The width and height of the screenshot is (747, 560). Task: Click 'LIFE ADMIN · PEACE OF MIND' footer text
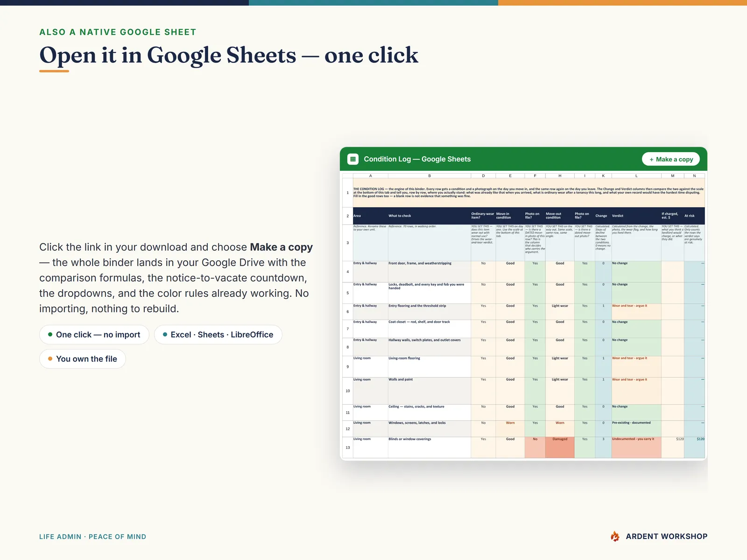point(92,537)
